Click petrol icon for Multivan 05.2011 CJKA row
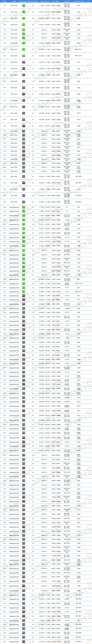 click(23, 12)
